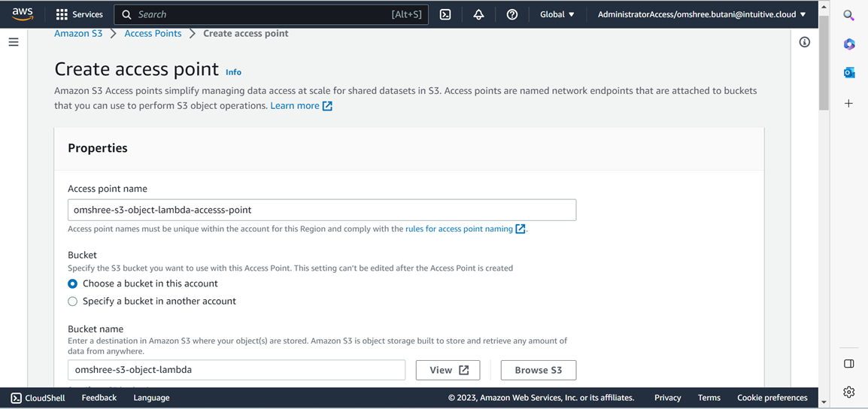
Task: Click the Edge sidebar search icon
Action: 848,15
